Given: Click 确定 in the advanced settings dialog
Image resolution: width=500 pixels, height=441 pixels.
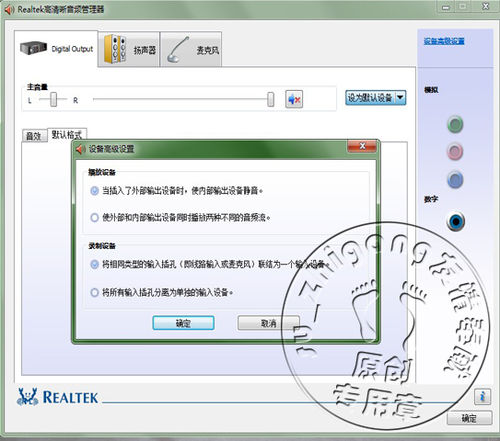Looking at the screenshot, I should (183, 323).
